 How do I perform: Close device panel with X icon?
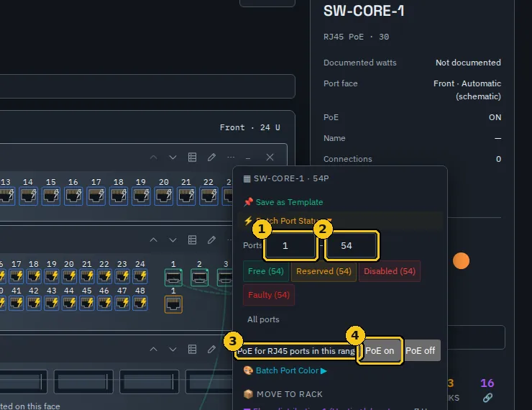tap(270, 157)
